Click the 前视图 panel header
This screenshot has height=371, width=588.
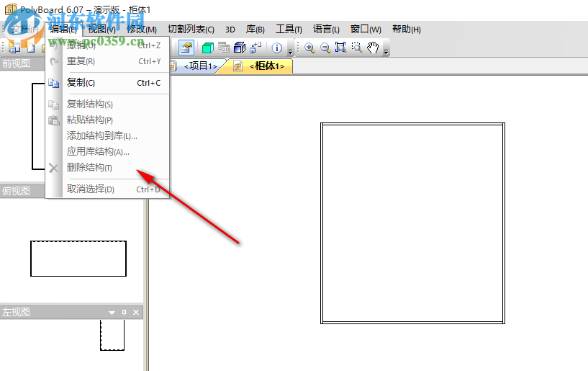(x=22, y=63)
